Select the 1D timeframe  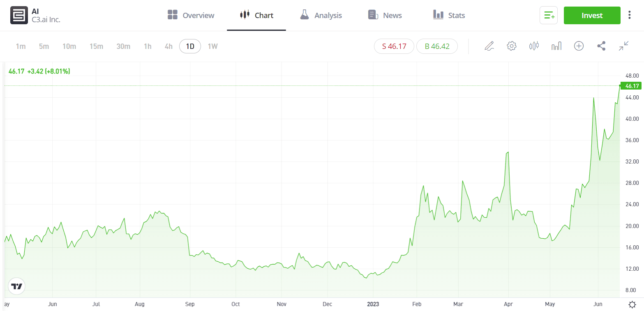[190, 46]
